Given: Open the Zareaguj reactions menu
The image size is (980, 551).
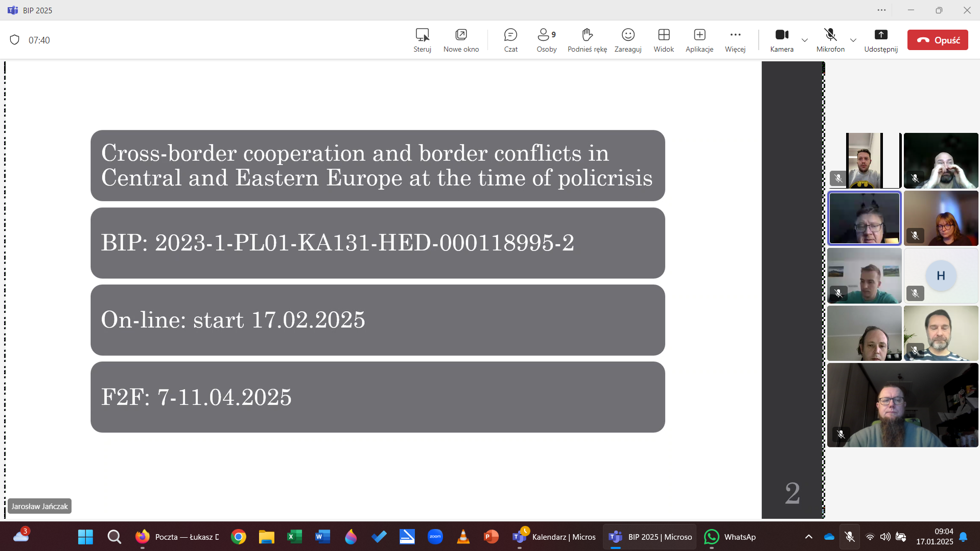Looking at the screenshot, I should [x=627, y=40].
